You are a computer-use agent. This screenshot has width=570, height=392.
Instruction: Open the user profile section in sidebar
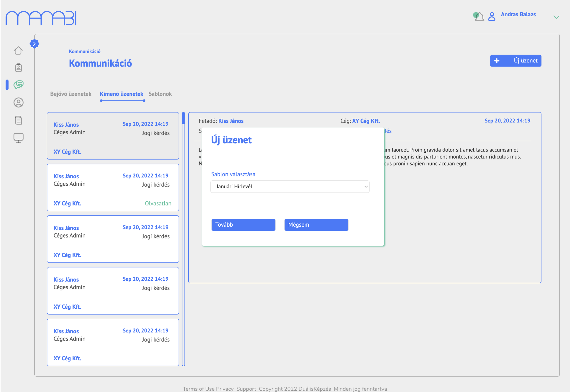[x=18, y=102]
